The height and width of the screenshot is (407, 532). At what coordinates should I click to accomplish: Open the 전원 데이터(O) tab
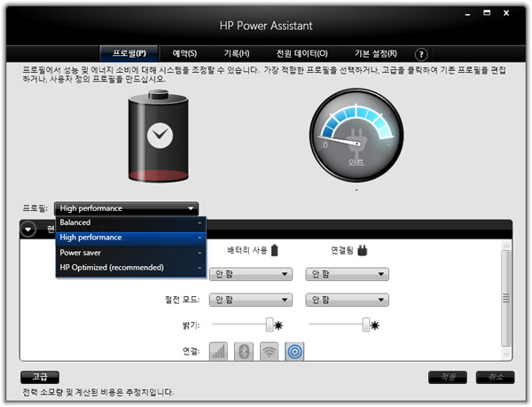tap(302, 53)
